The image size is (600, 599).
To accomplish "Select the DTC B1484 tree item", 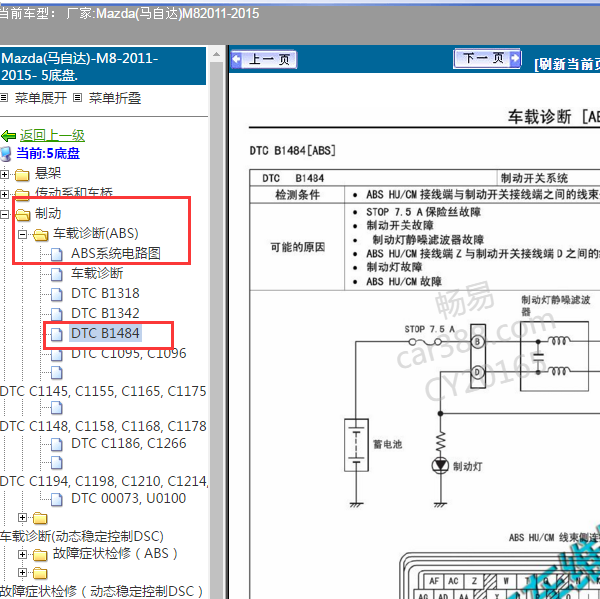I will coord(105,333).
